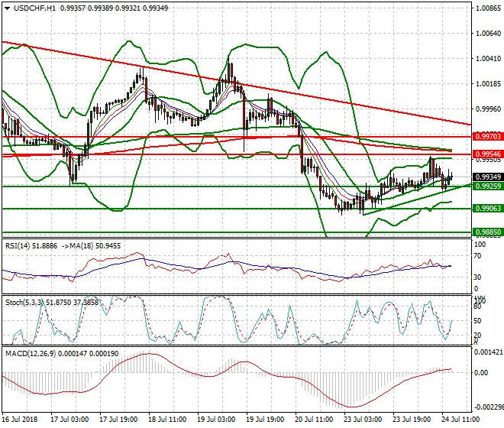Click the black 0.99349 current price label
Screen dimensions: 504x428
coord(488,177)
